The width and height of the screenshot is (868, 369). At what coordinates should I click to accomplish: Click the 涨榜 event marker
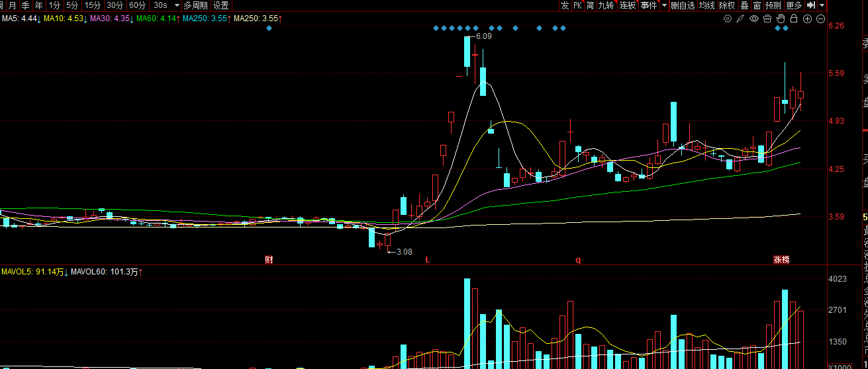[782, 260]
